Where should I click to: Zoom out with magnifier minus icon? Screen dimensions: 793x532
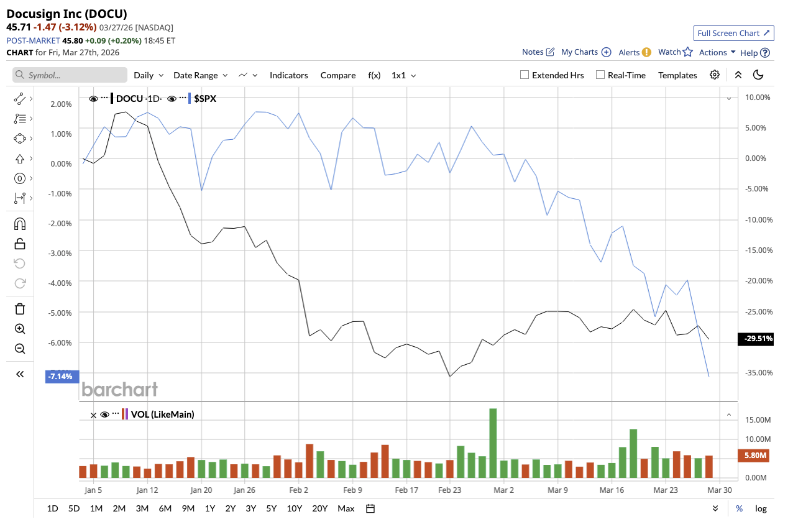click(20, 349)
